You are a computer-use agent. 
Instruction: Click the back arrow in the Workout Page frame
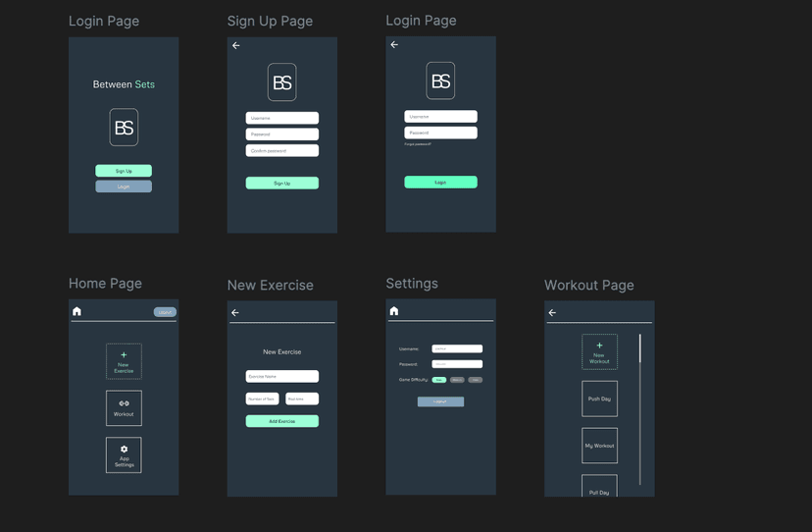click(x=552, y=313)
